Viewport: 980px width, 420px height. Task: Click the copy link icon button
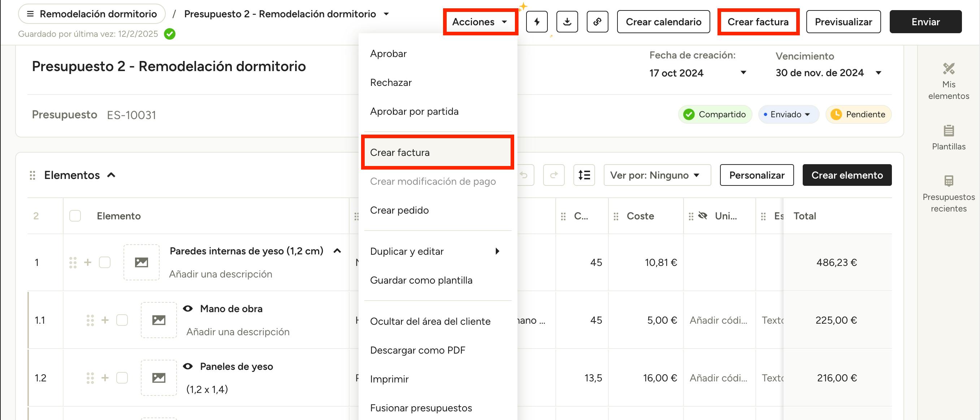coord(597,22)
